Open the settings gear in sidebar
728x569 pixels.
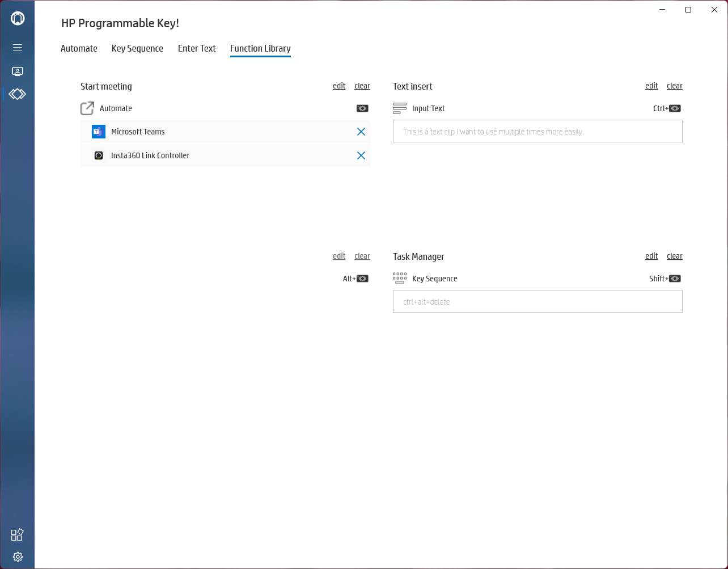[x=18, y=557]
